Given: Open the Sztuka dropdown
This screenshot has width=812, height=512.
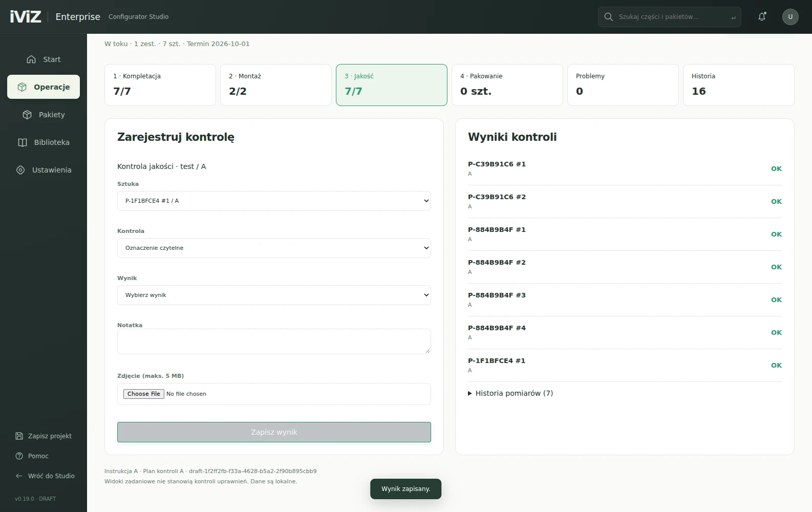Looking at the screenshot, I should (x=274, y=201).
